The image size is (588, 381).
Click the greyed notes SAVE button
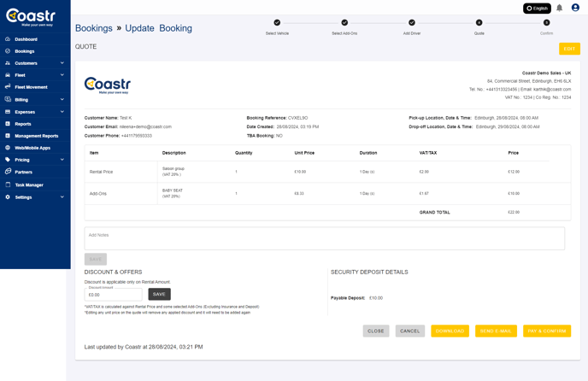tap(96, 259)
